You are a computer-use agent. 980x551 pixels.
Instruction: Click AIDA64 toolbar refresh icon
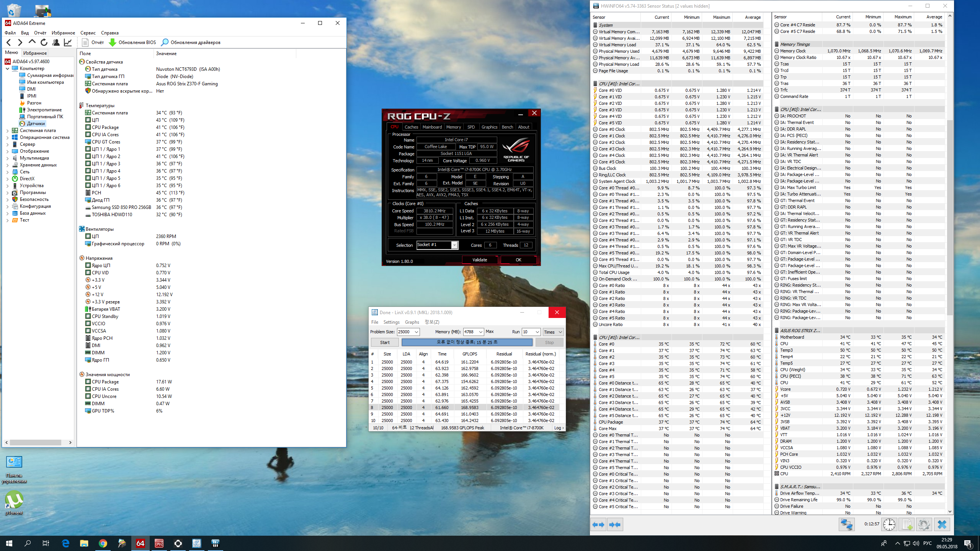coord(44,42)
